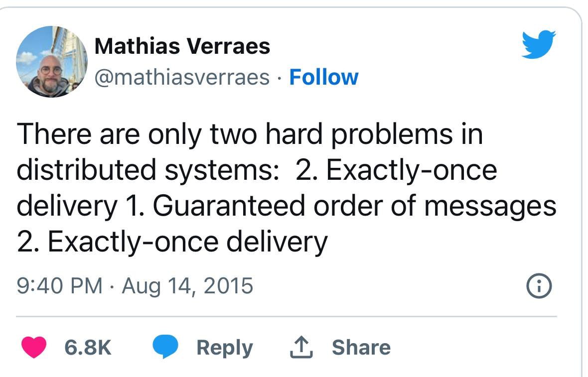Open the @mathiasverraes handle link
Image resolution: width=588 pixels, height=377 pixels.
pos(181,77)
